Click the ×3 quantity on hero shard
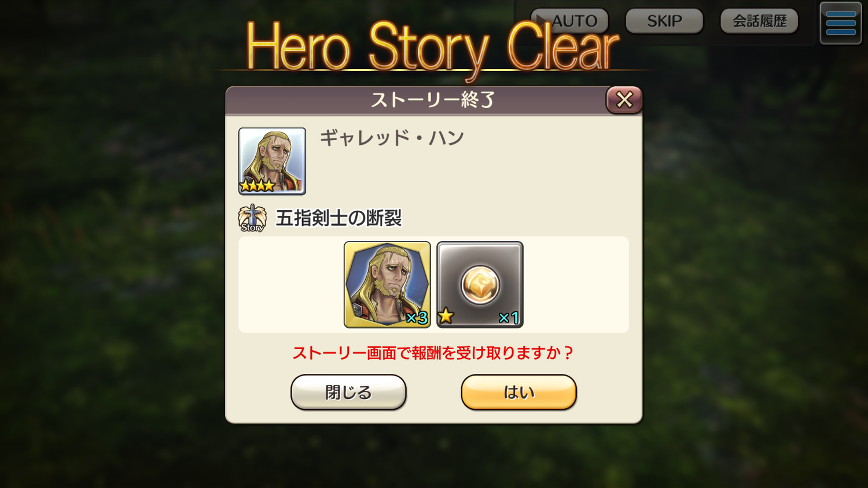Viewport: 868px width, 488px height. tap(417, 317)
